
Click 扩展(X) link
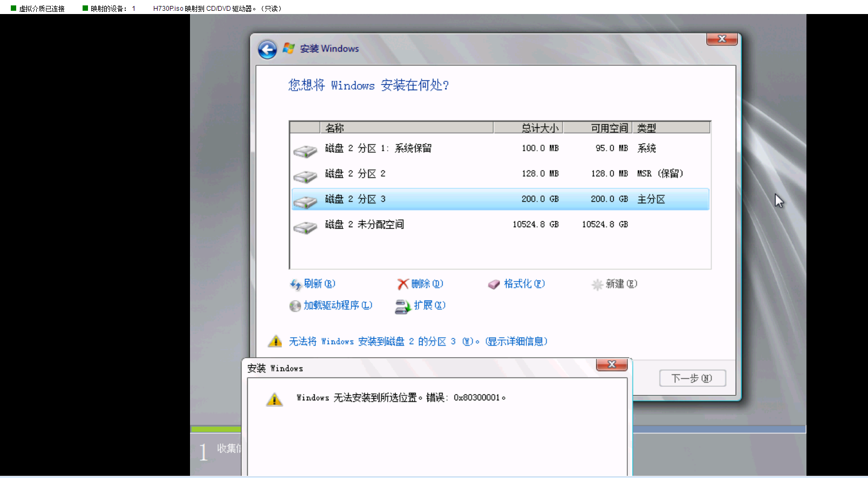click(430, 305)
